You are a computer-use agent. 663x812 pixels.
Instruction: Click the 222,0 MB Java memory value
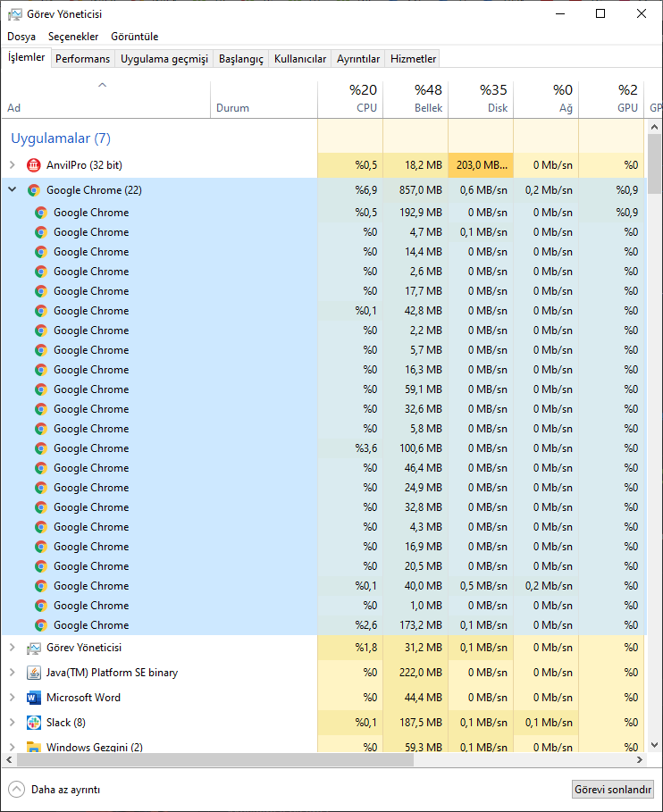(x=421, y=672)
